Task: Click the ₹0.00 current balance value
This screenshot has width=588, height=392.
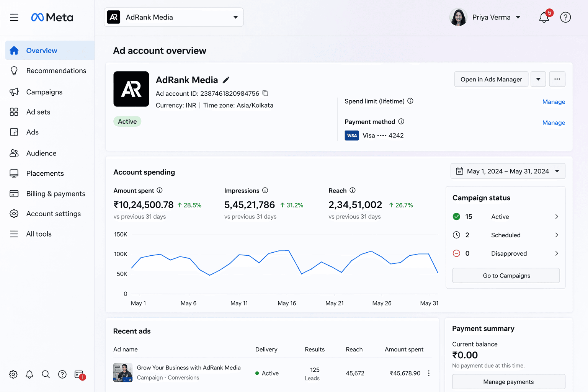Action: [465, 355]
